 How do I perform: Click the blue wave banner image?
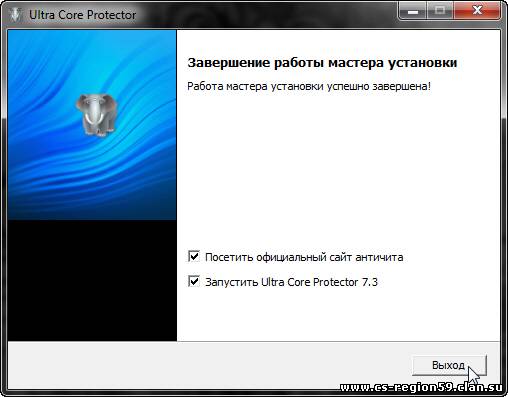92,125
